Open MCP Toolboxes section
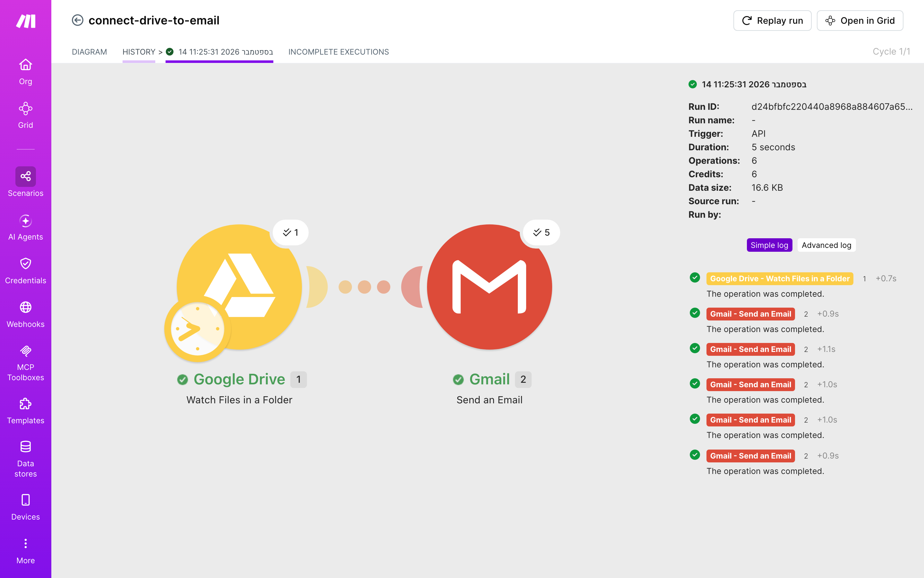The height and width of the screenshot is (578, 924). click(26, 363)
